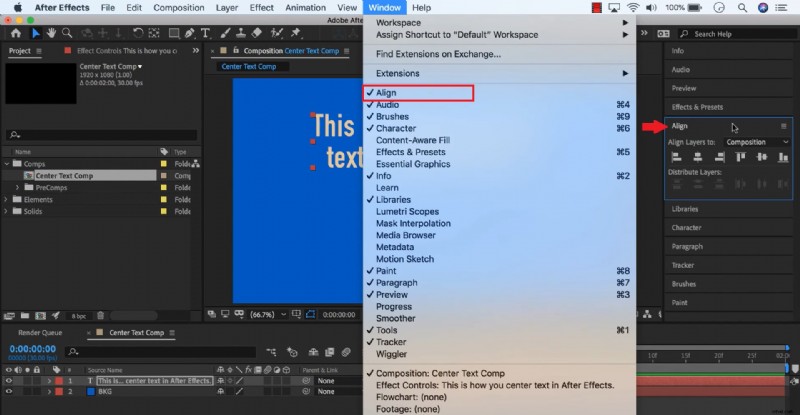
Task: Select the Brush tool
Action: [x=225, y=33]
